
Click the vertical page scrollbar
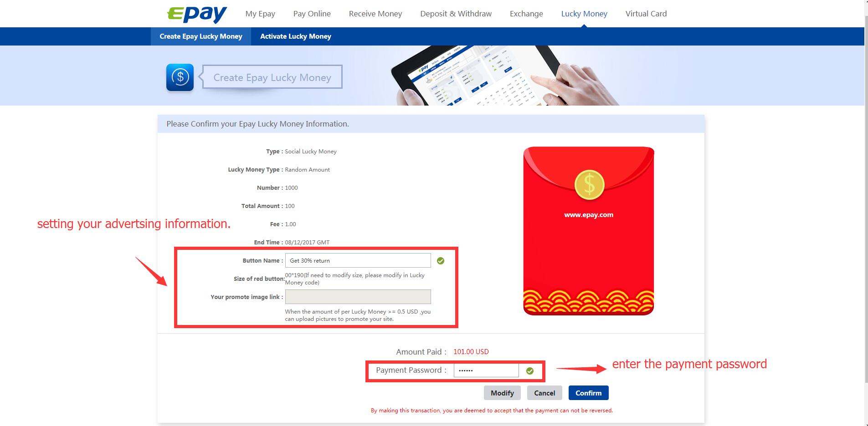point(866,200)
